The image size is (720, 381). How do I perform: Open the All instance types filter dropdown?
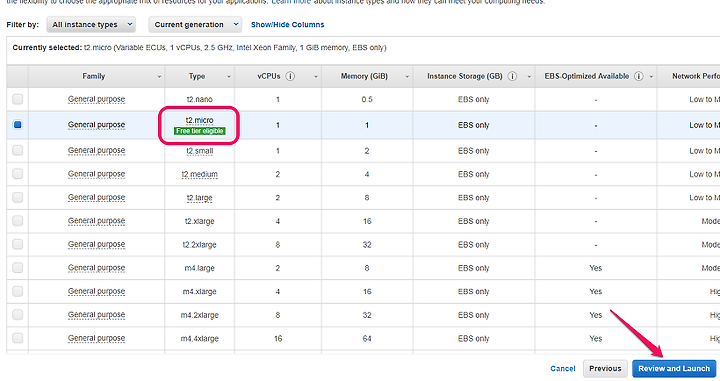[90, 25]
